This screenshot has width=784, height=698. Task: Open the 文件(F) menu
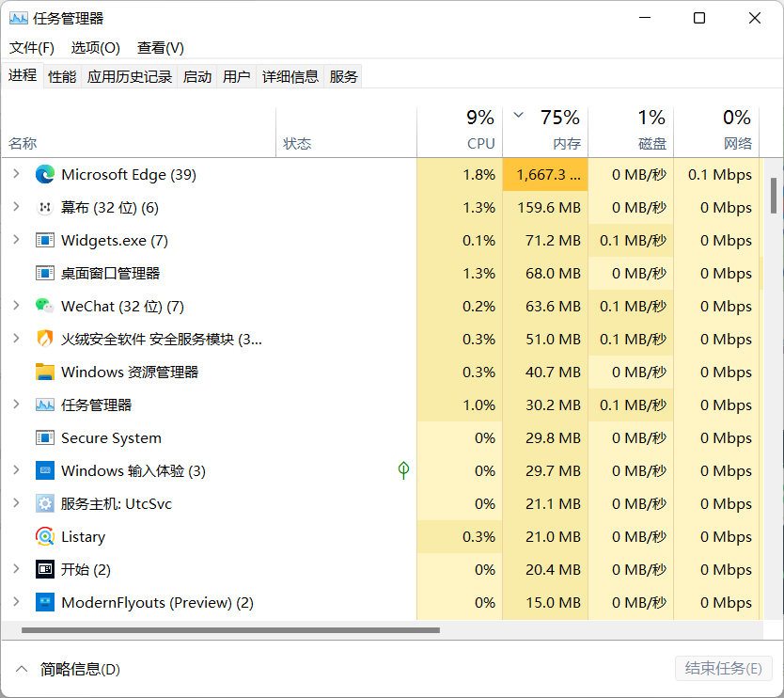[32, 48]
